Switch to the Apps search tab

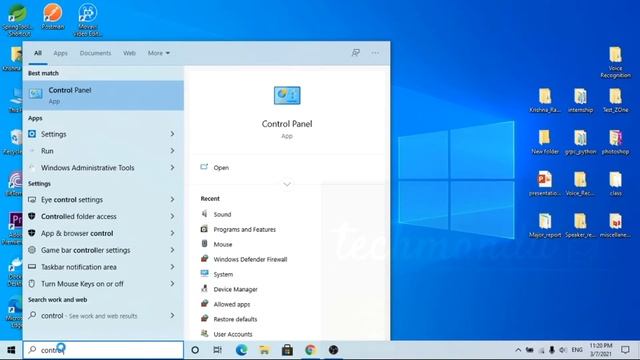pyautogui.click(x=60, y=53)
